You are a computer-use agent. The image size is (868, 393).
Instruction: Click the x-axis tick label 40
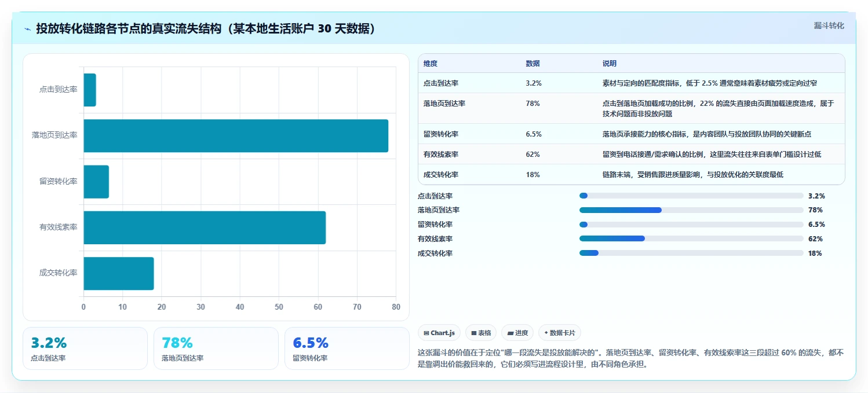click(x=240, y=307)
